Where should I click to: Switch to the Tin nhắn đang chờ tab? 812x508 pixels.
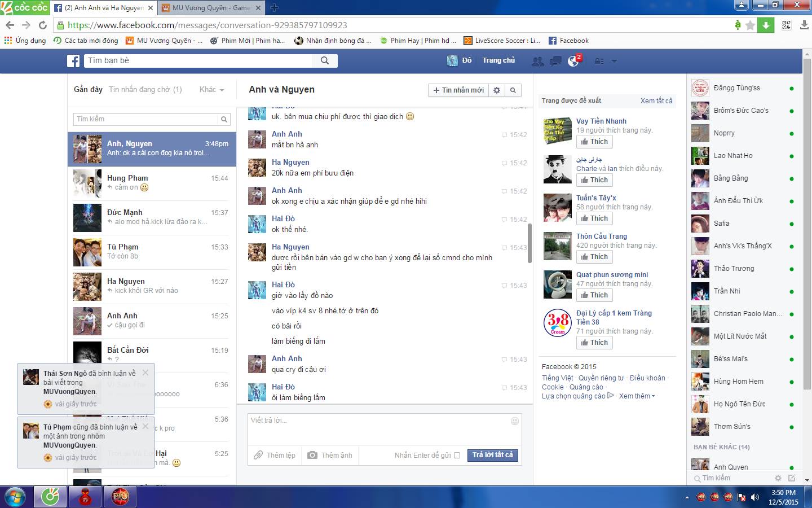(145, 90)
